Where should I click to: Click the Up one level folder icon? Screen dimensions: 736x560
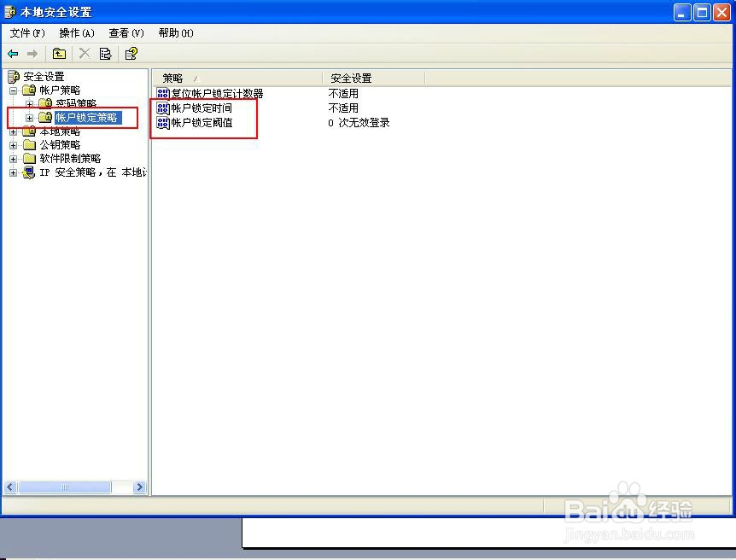59,54
